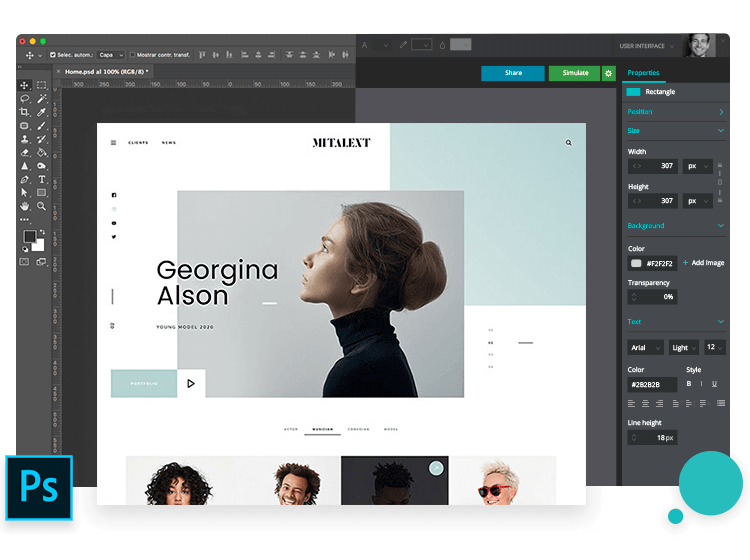The height and width of the screenshot is (560, 750).
Task: Select the Type tool
Action: [x=42, y=179]
